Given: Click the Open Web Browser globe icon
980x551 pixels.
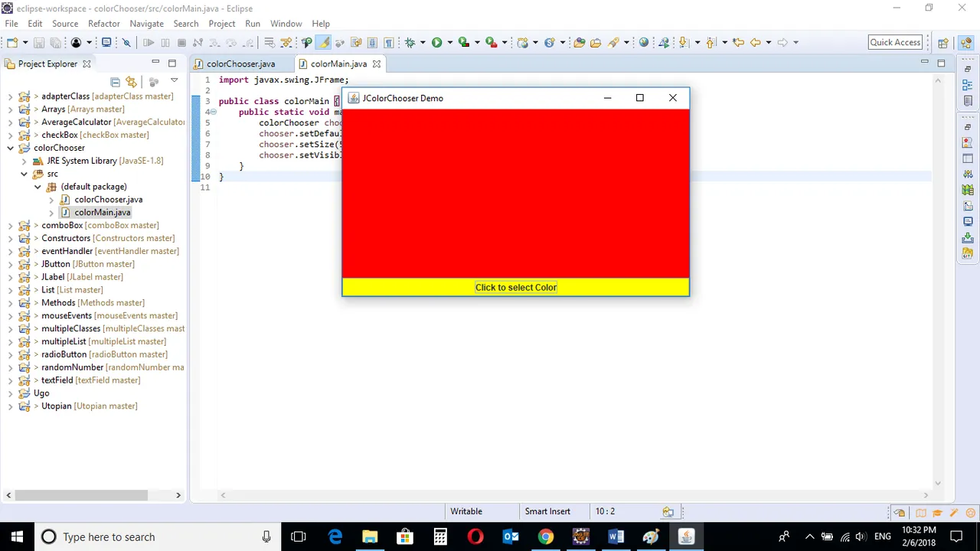Looking at the screenshot, I should (x=644, y=43).
